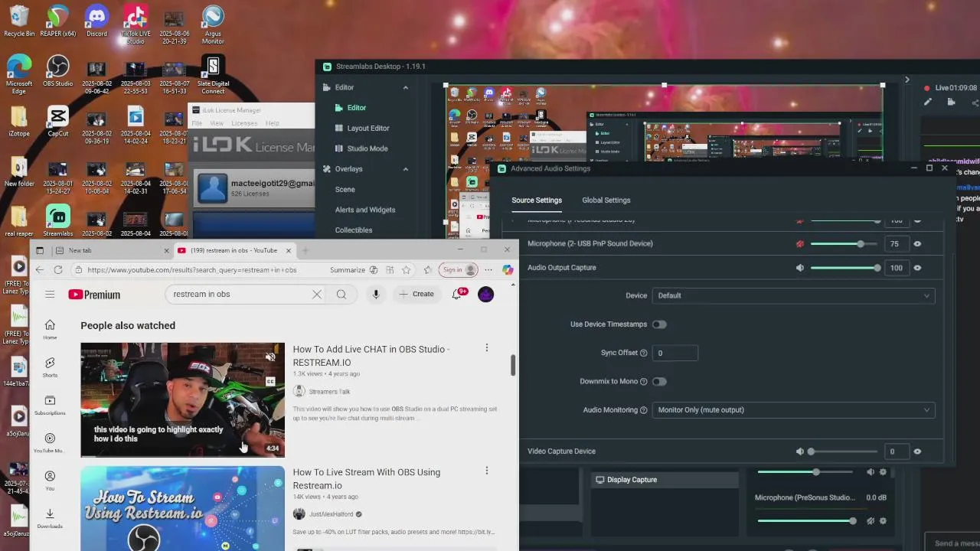Open YouTube guide hamburger menu
The width and height of the screenshot is (980, 551).
(x=50, y=294)
